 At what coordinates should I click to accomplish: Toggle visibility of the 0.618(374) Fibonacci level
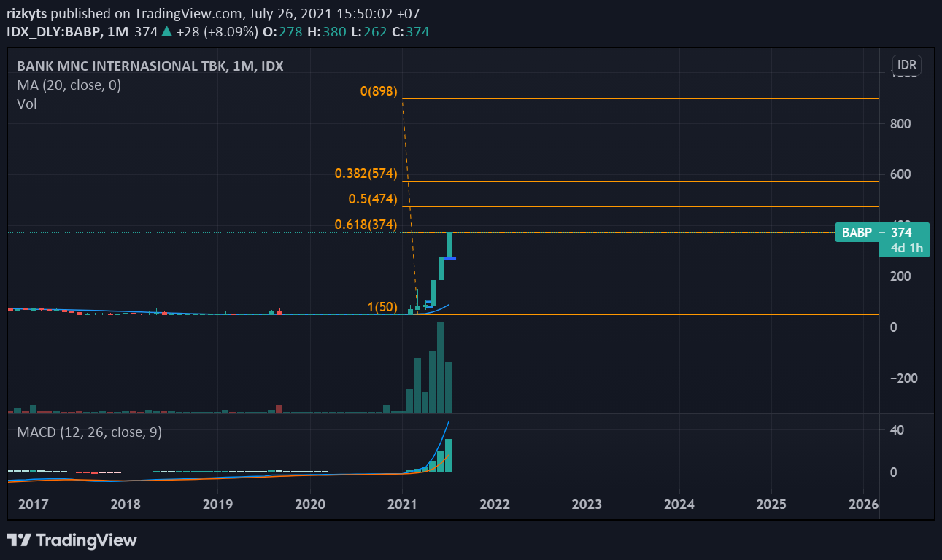tap(365, 224)
